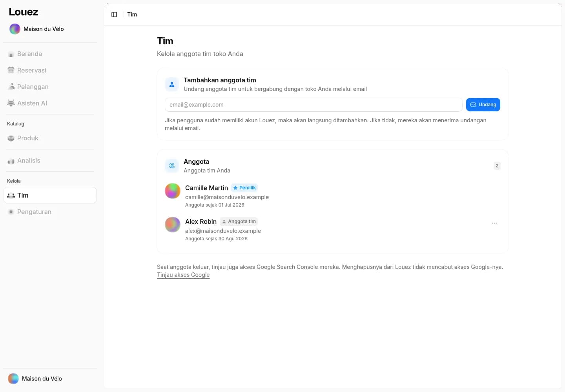Click the Anggota members group icon
Screen dimensions: 565x392
click(172, 166)
